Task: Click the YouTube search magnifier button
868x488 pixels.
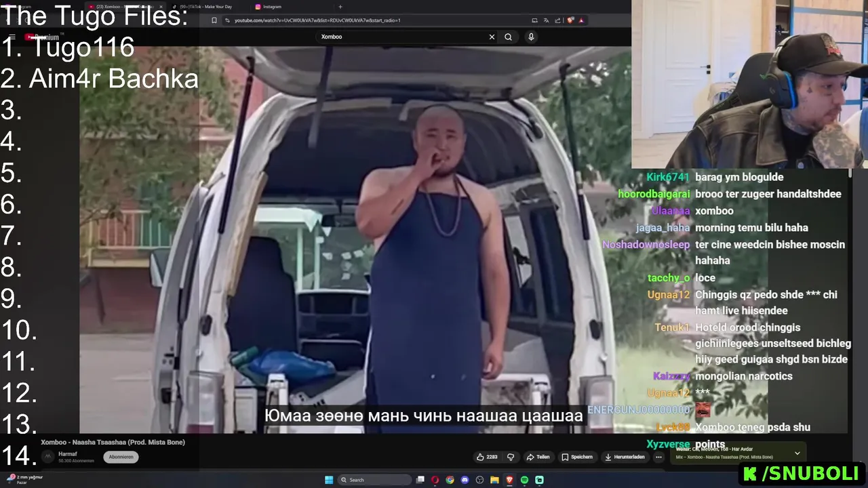Action: pyautogui.click(x=508, y=37)
